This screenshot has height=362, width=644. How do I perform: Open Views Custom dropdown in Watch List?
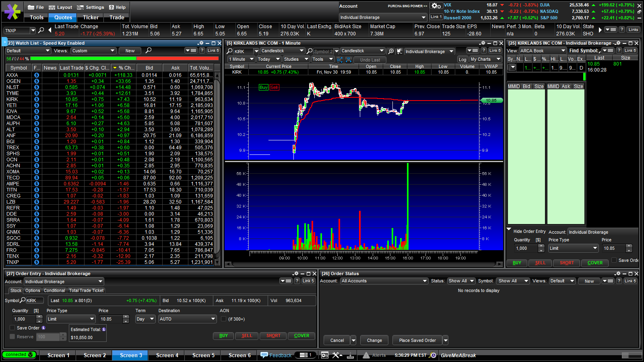(x=94, y=51)
